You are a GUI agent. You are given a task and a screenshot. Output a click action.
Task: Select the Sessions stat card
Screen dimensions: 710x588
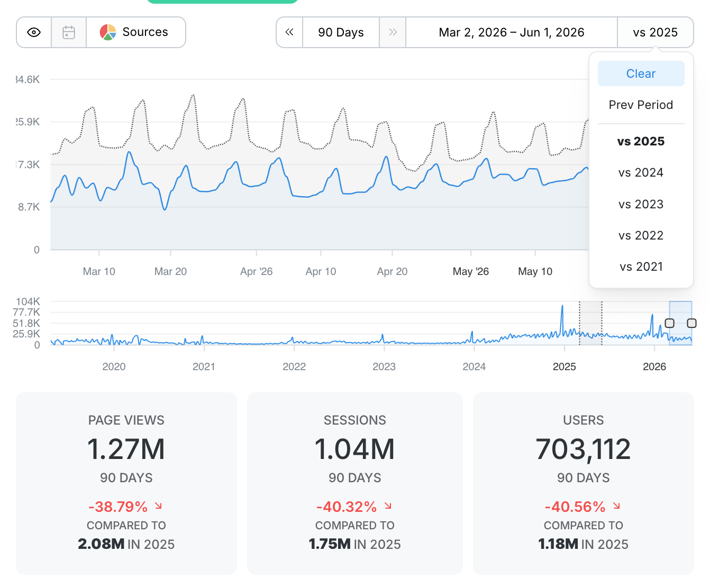[x=355, y=483]
